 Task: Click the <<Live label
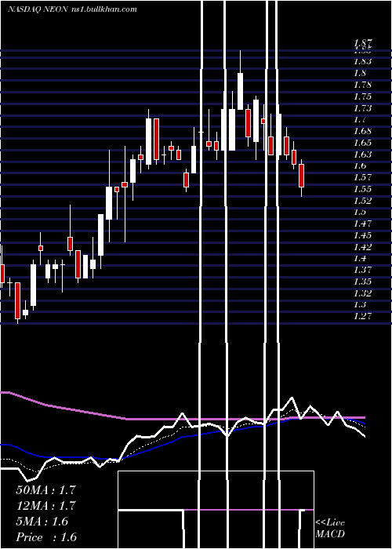pyautogui.click(x=330, y=523)
